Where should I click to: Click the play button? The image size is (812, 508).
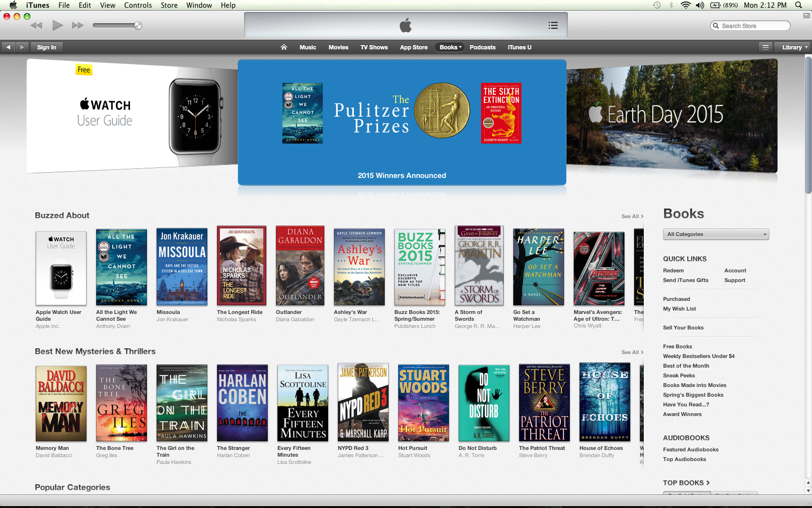58,25
